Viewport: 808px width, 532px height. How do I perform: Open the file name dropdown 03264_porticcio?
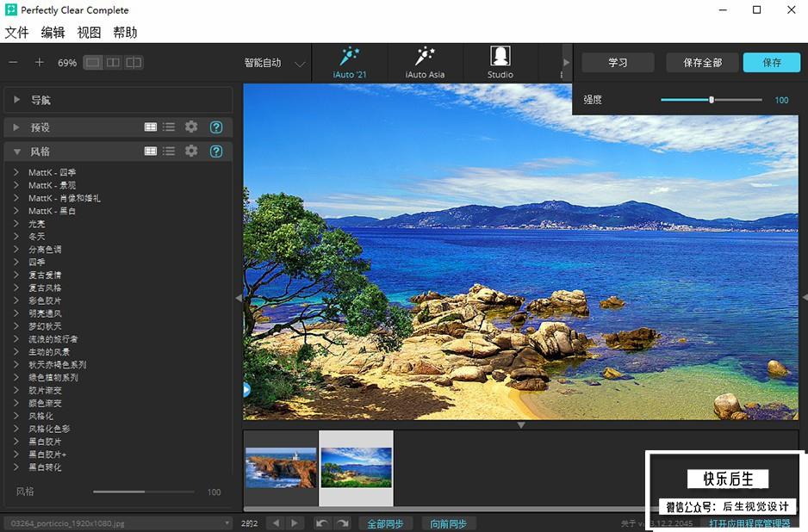tap(119, 523)
